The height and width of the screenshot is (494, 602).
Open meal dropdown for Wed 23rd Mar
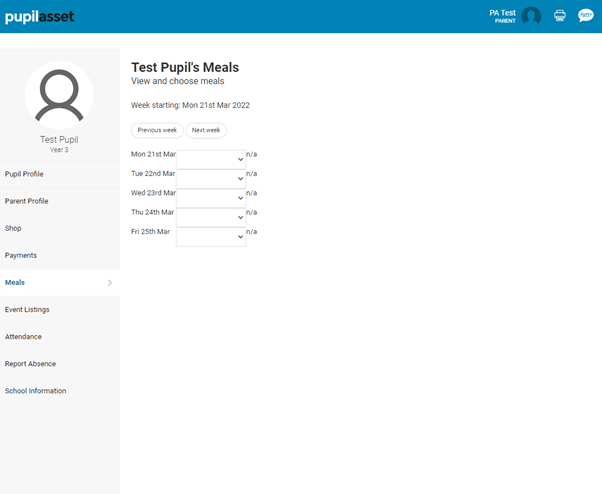click(211, 198)
